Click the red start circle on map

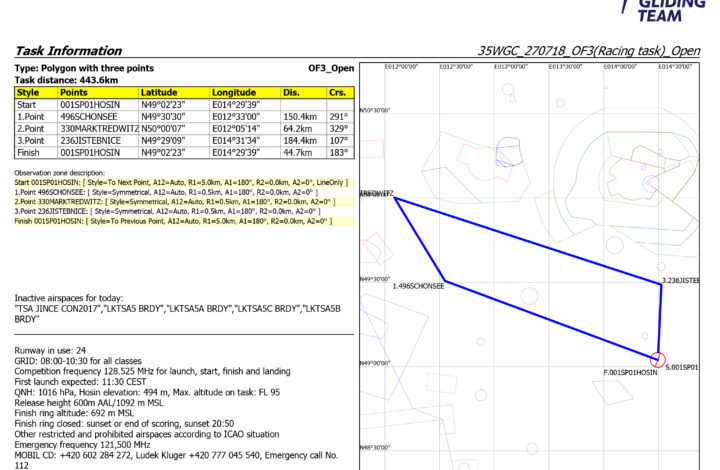[657, 360]
